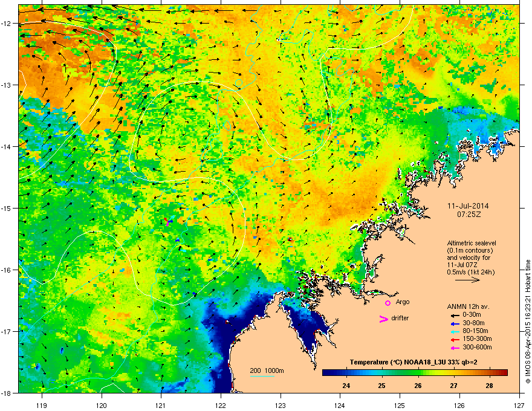Click the '200 1000m' depth contour label
Image resolution: width=532 pixels, height=411 pixels.
coord(267,371)
